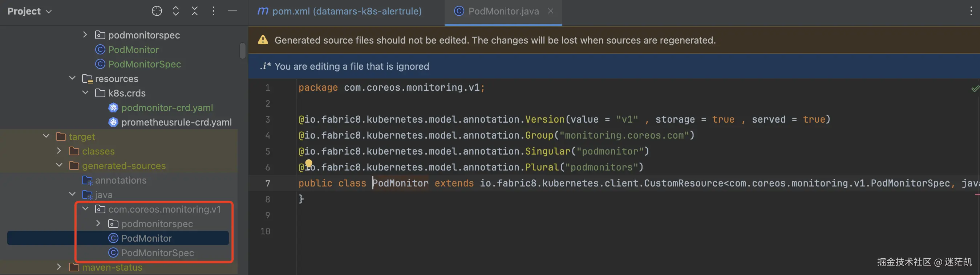This screenshot has width=980, height=275.
Task: Collapse the resources folder
Action: tap(72, 78)
